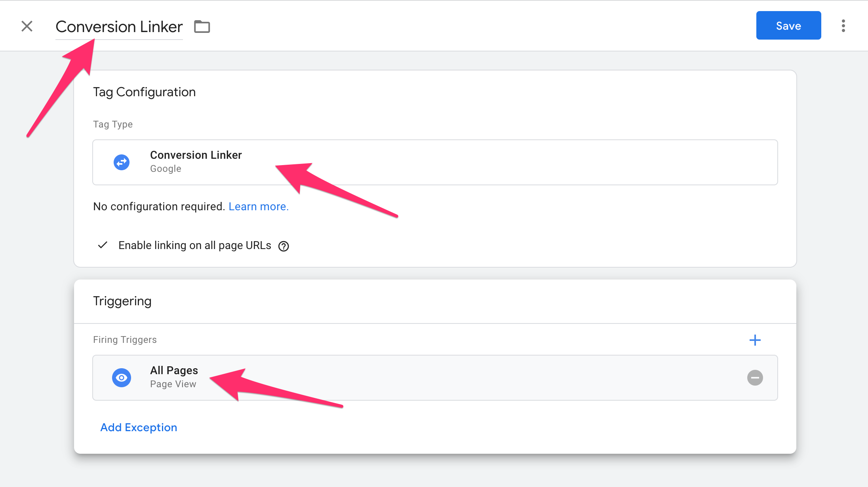The image size is (868, 487).
Task: Click the Conversion Linker tag type icon
Action: [x=122, y=162]
